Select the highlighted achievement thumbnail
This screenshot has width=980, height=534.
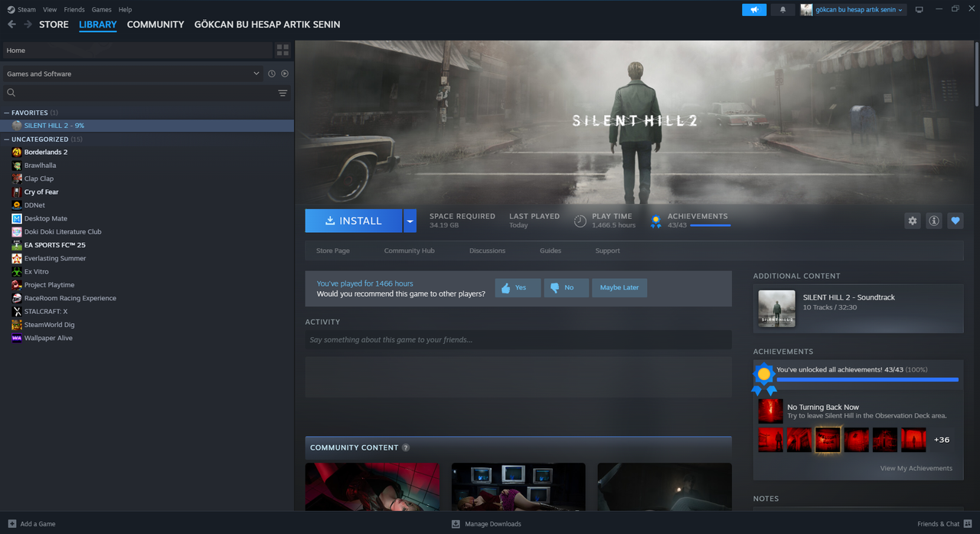(x=828, y=440)
